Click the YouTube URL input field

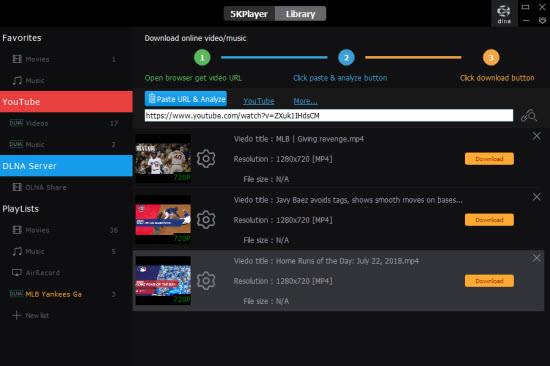329,115
